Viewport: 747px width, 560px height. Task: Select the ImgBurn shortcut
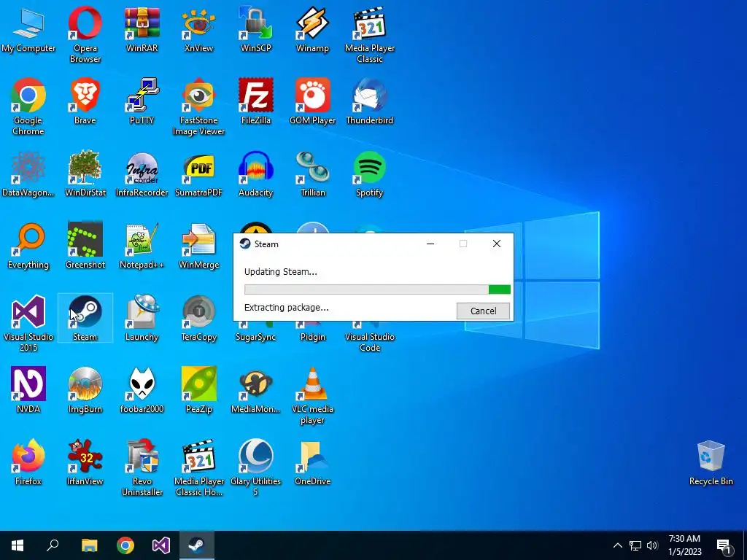[85, 391]
